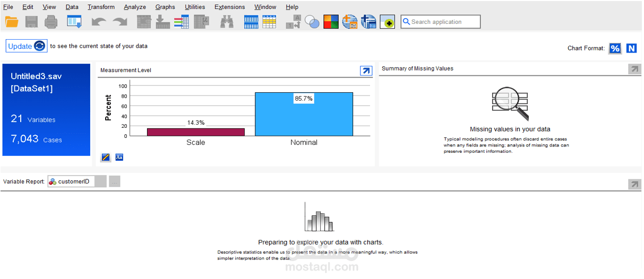The width and height of the screenshot is (644, 279).
Task: Click the ellipsis button next to customerID
Action: coord(115,181)
